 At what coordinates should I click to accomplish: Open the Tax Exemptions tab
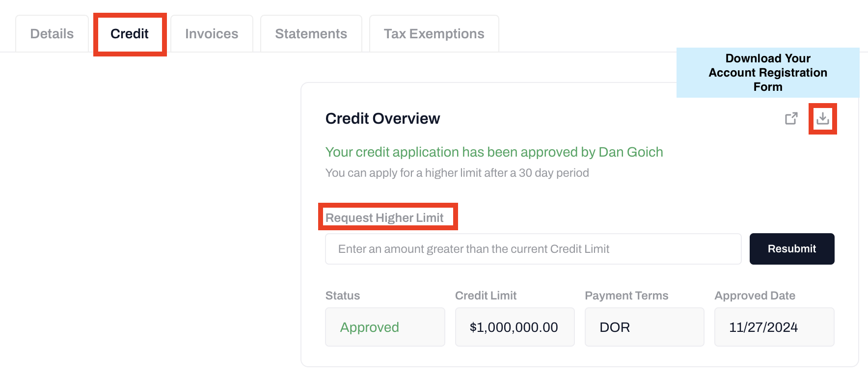pyautogui.click(x=434, y=34)
